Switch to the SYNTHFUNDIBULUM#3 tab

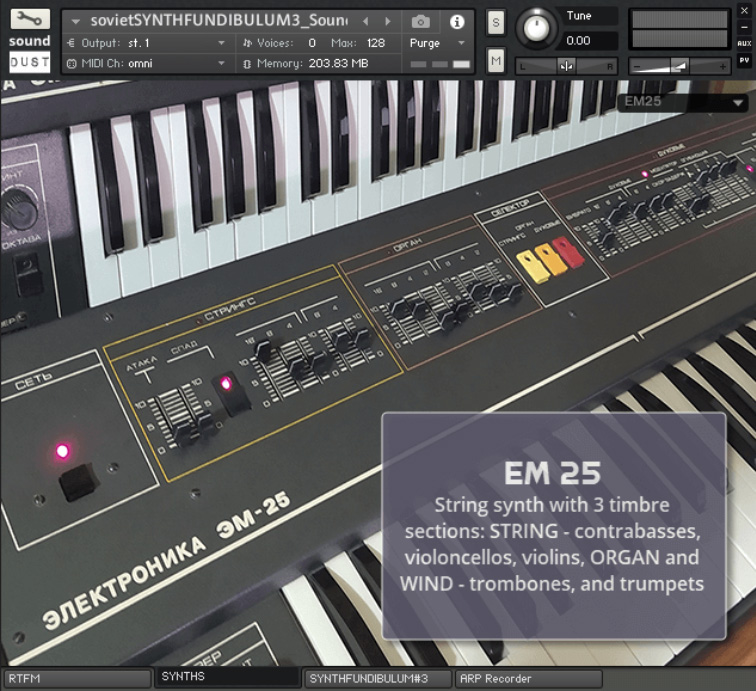pyautogui.click(x=378, y=678)
